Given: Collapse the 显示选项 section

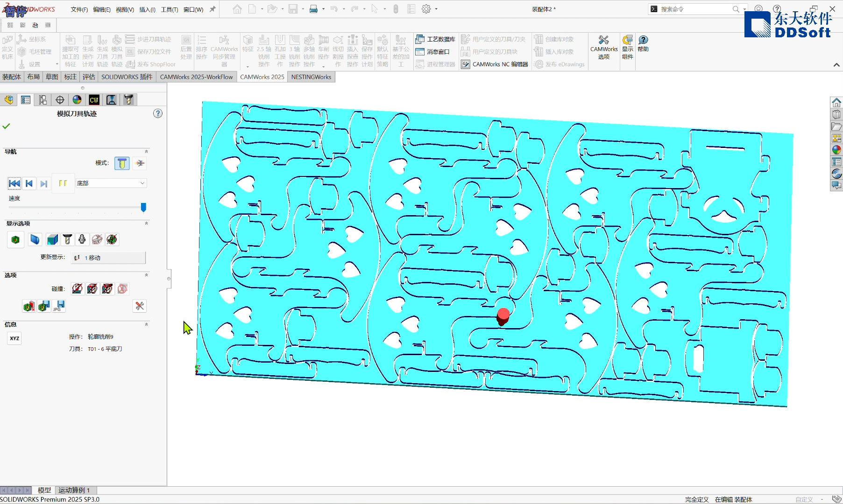Looking at the screenshot, I should pos(146,224).
